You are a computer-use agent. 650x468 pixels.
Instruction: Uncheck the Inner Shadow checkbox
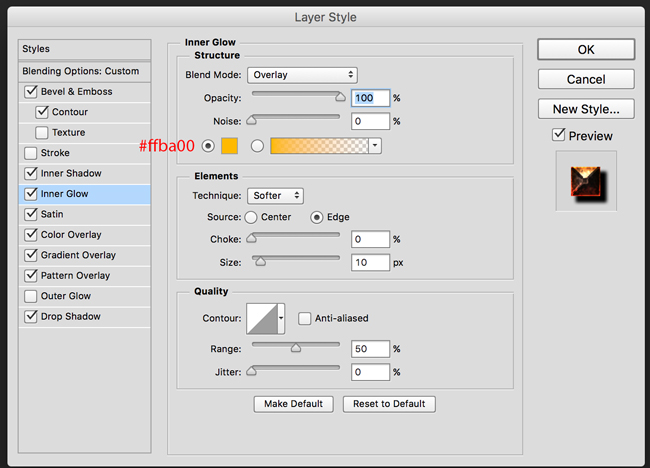(31, 173)
